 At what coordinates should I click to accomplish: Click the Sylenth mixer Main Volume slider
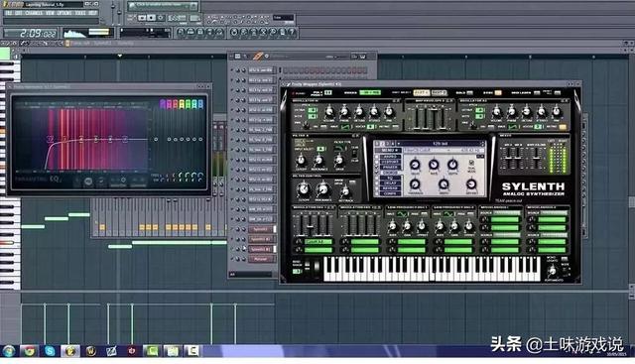tap(537, 158)
